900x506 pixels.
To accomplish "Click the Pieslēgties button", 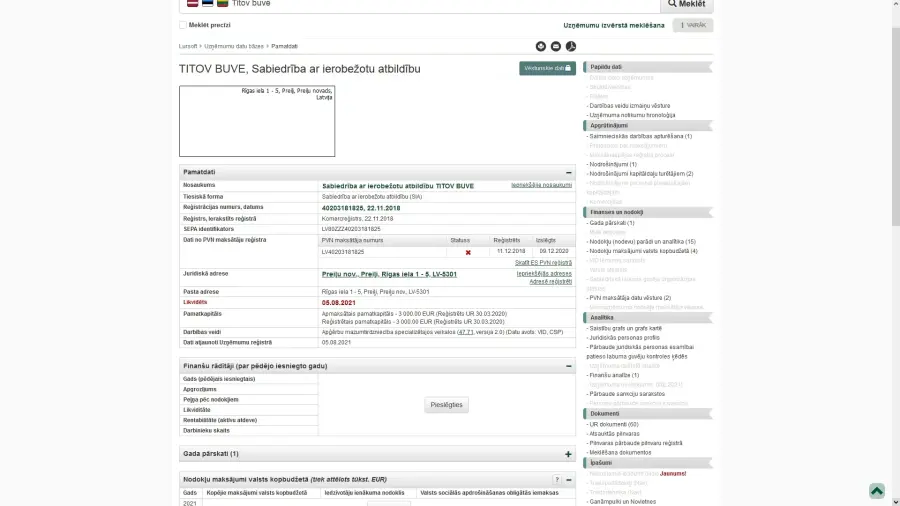I will coord(446,405).
